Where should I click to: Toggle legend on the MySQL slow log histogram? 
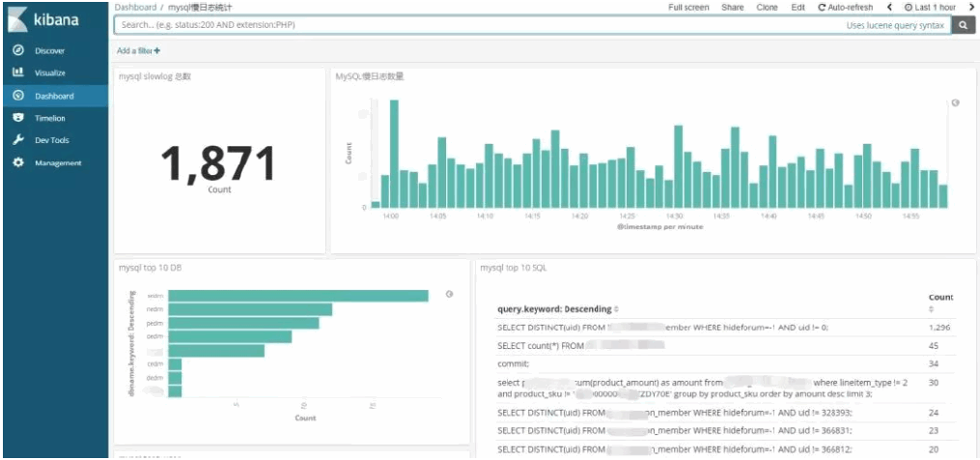955,102
